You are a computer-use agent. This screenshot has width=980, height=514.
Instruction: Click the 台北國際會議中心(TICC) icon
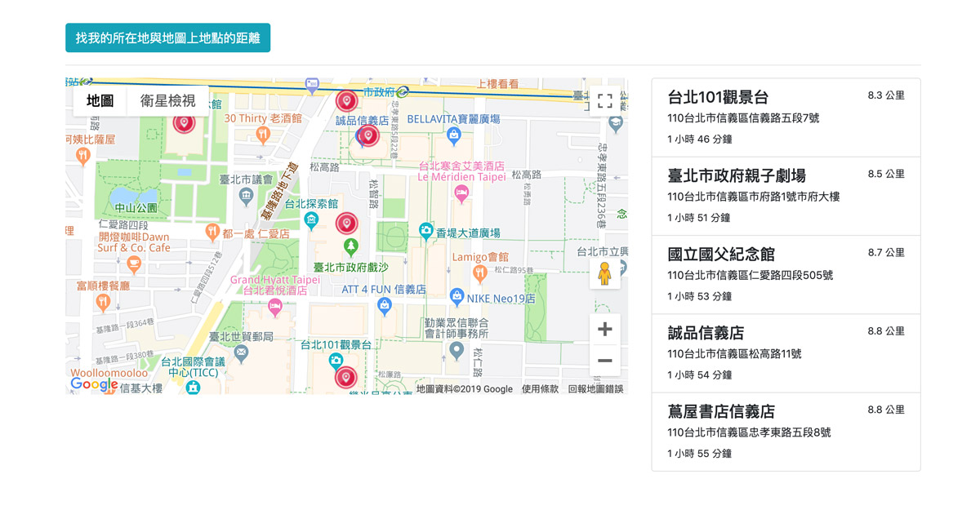click(x=193, y=387)
